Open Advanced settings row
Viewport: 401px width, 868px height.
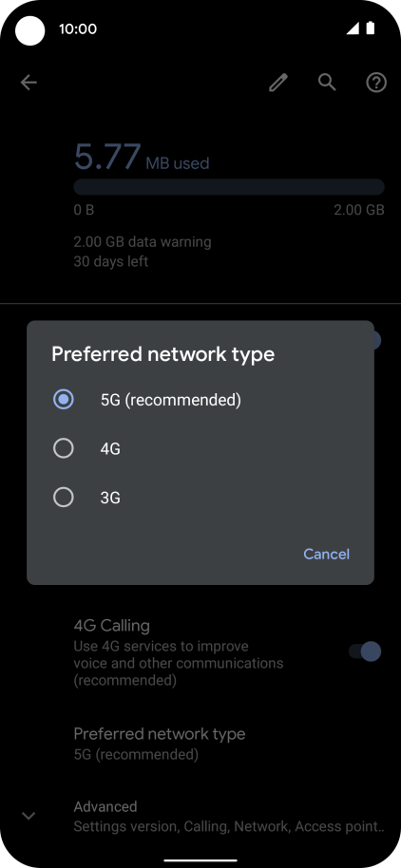tap(200, 816)
